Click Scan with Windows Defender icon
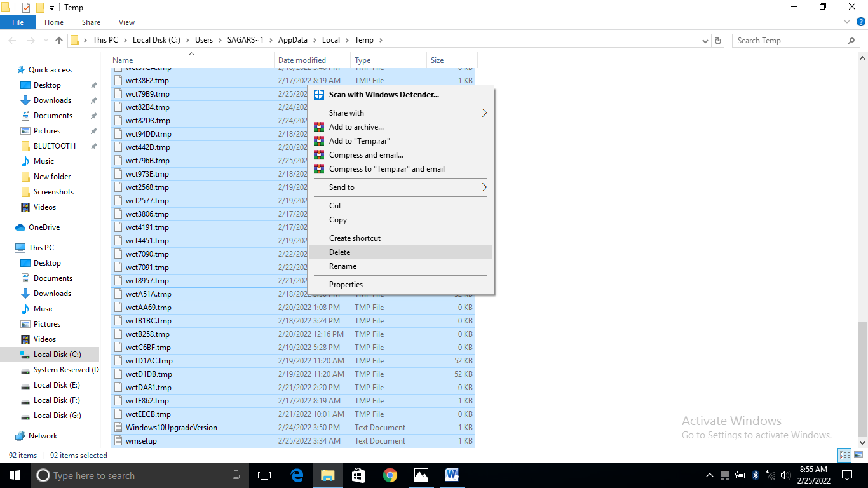This screenshot has width=868, height=488. click(x=320, y=95)
